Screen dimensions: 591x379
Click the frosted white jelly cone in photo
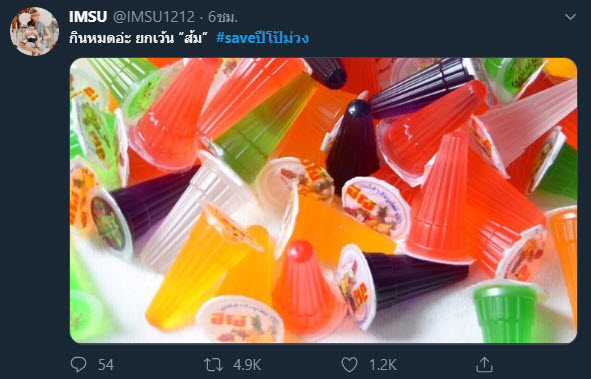(x=523, y=126)
